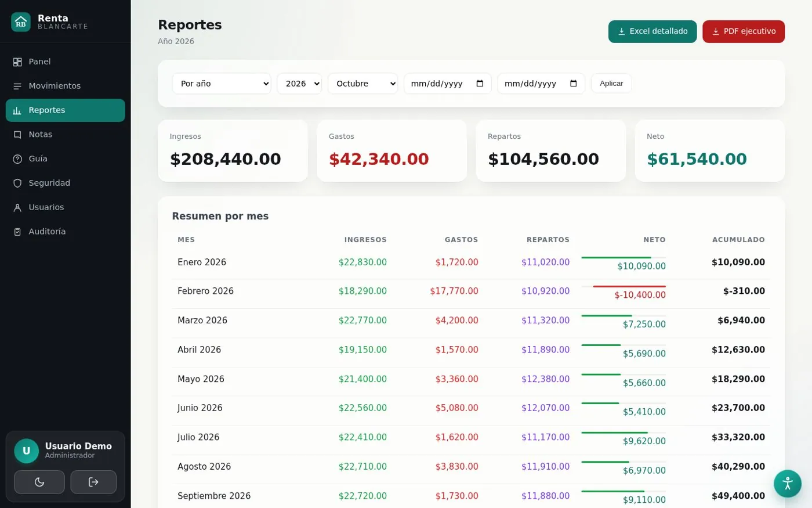Click the Usuario Demo avatar circle
This screenshot has width=812, height=508.
[x=26, y=451]
